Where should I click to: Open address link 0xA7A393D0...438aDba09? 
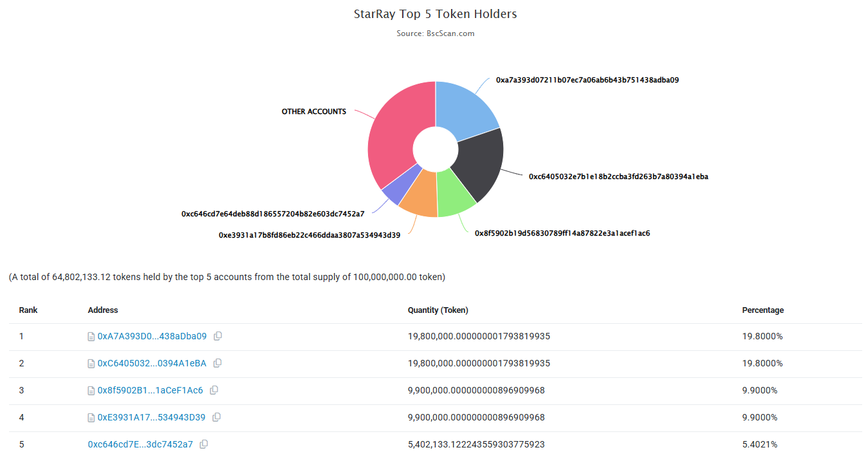point(152,336)
